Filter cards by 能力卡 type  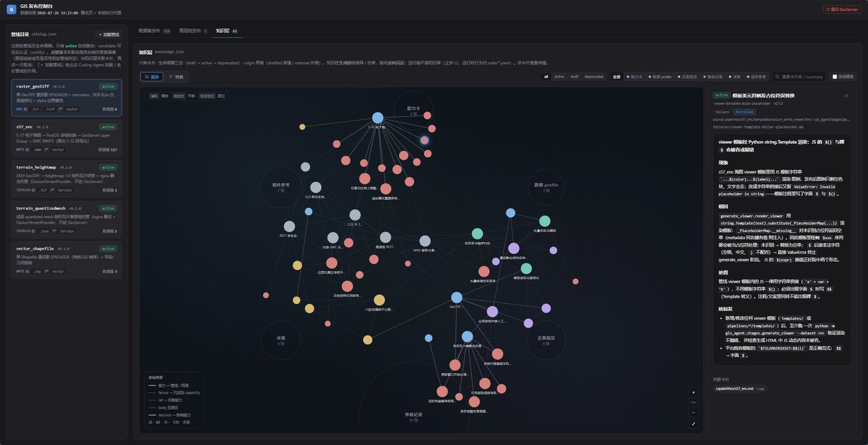pos(634,77)
